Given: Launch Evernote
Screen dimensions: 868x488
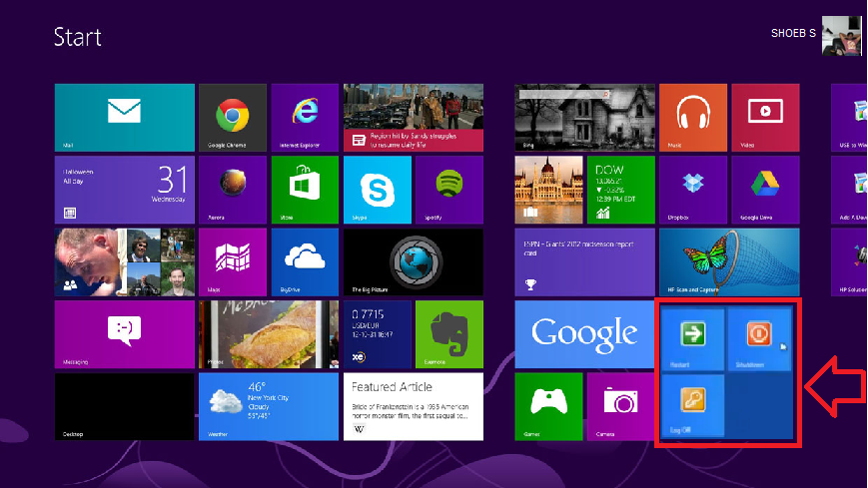Looking at the screenshot, I should (448, 334).
